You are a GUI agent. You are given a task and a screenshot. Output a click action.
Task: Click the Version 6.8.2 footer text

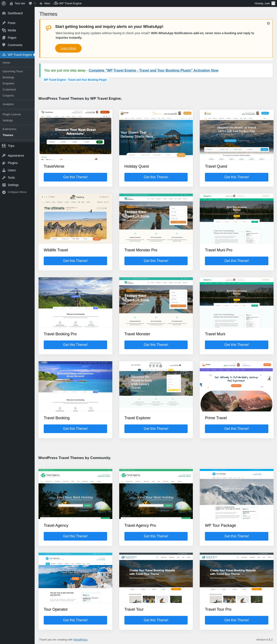pos(264,640)
